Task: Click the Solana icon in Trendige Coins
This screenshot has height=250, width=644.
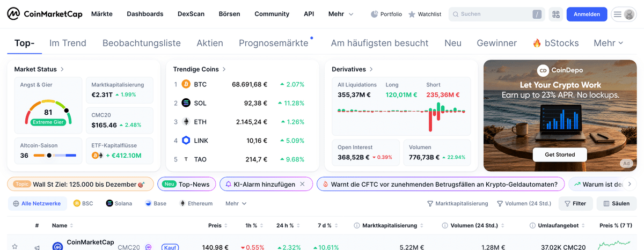Action: pyautogui.click(x=186, y=103)
